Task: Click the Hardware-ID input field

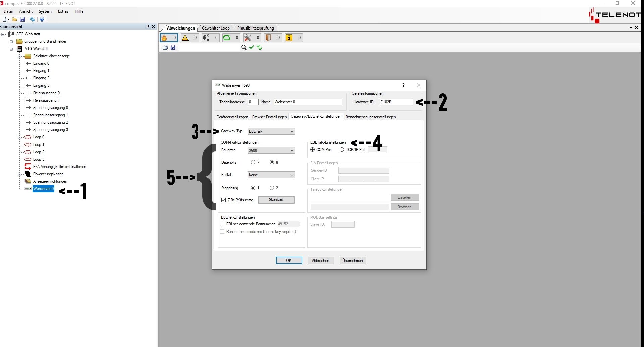Action: [396, 102]
